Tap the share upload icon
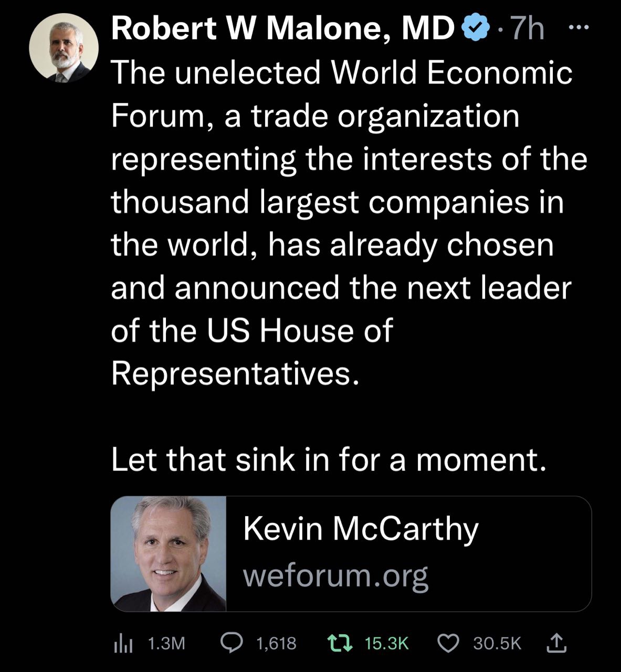The image size is (621, 672). 557,643
